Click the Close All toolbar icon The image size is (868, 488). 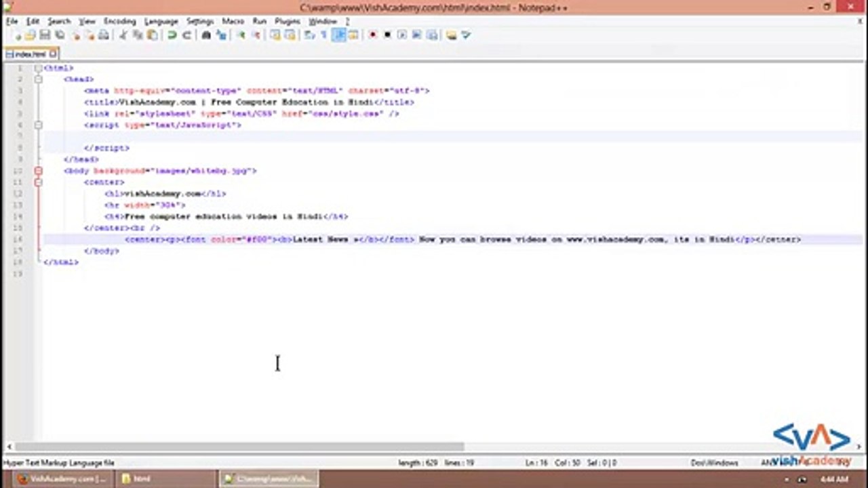(90, 35)
